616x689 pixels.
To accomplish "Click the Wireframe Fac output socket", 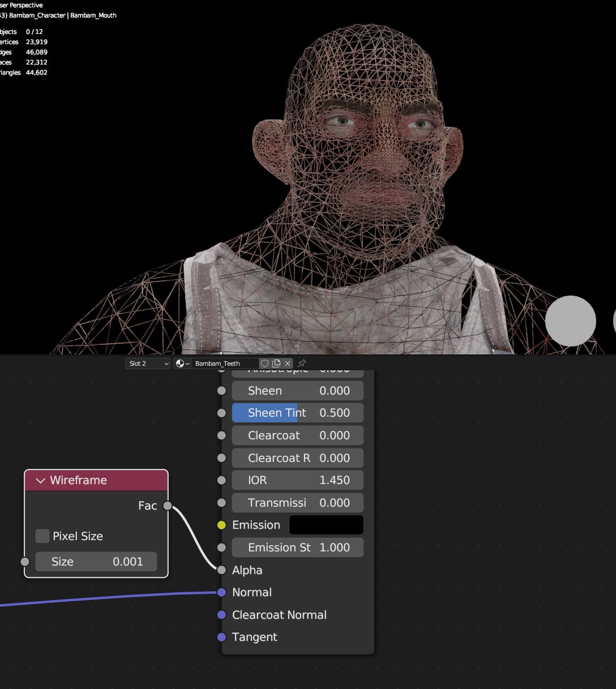I will [168, 506].
